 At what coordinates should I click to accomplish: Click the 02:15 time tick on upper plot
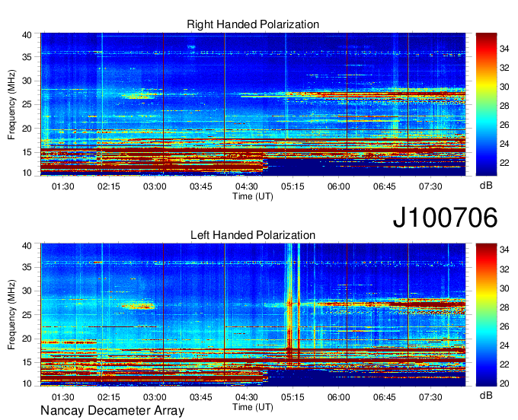point(109,186)
